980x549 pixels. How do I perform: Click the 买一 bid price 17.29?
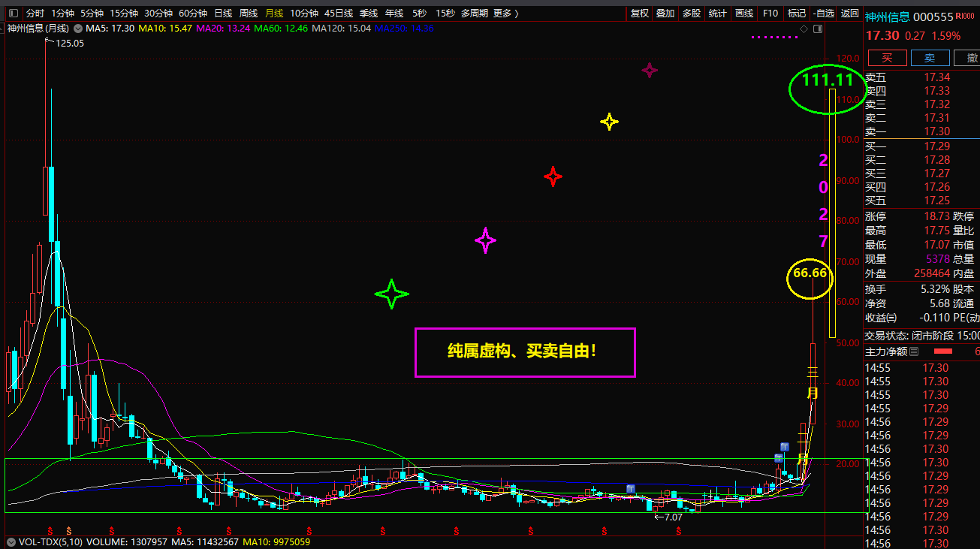tap(936, 146)
